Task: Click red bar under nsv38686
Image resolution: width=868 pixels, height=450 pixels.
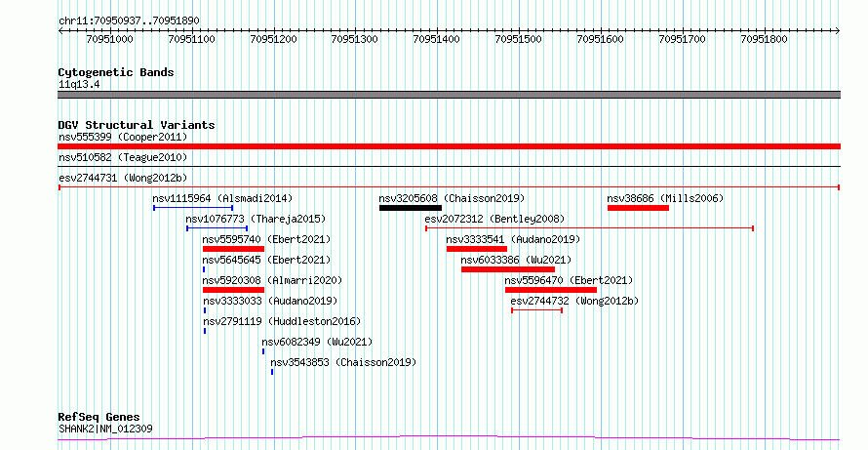Action: (638, 208)
